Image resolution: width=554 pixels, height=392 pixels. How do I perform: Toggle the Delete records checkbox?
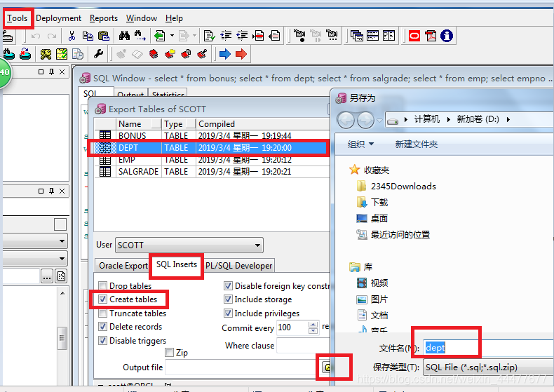[102, 327]
